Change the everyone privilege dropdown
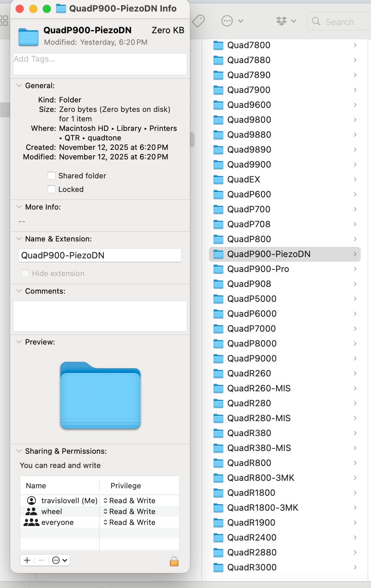The width and height of the screenshot is (371, 588). 130,522
